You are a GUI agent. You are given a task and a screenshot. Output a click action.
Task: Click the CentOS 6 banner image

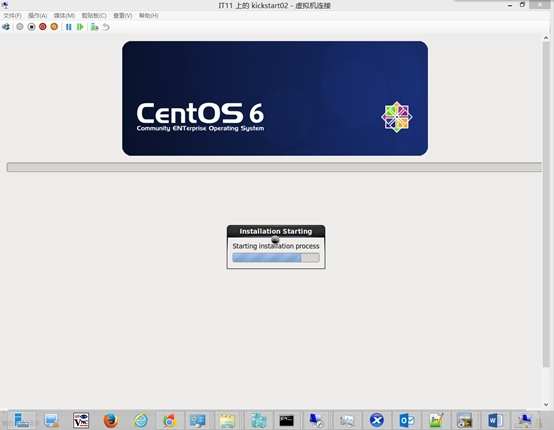pyautogui.click(x=275, y=98)
